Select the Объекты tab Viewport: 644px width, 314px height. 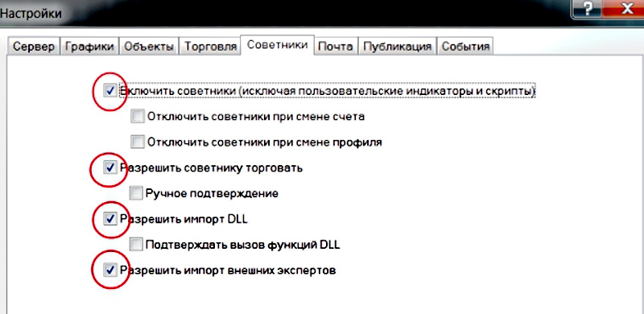click(148, 47)
